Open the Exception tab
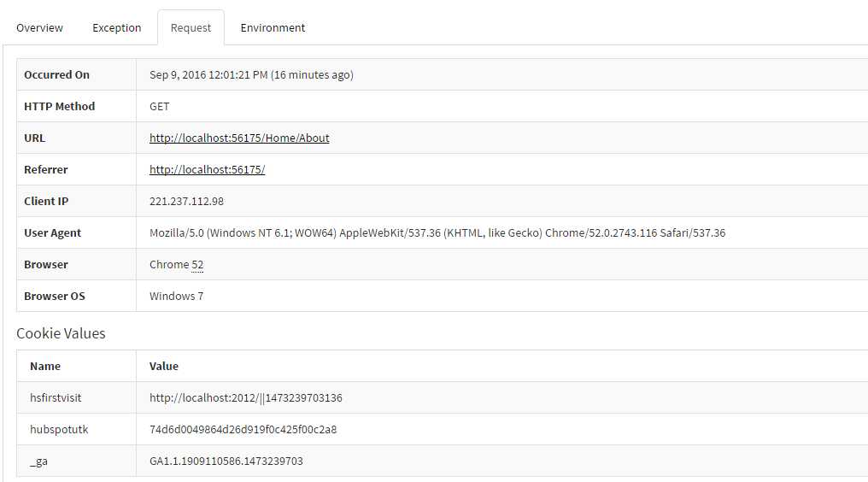Viewport: 868px width, 482px height. tap(116, 27)
